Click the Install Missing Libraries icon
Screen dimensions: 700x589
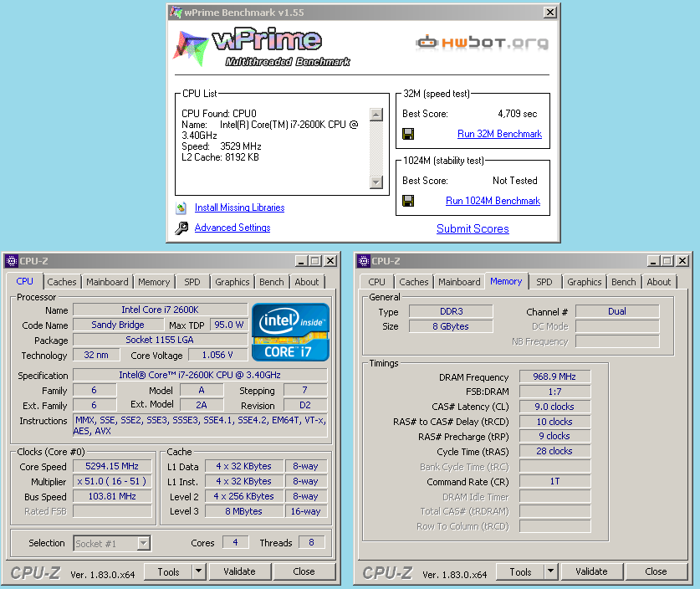coord(181,207)
